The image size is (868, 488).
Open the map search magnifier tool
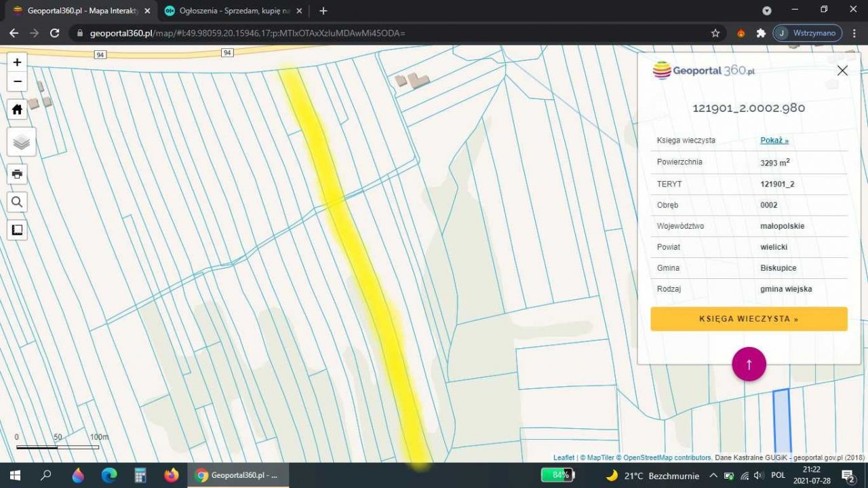point(17,202)
